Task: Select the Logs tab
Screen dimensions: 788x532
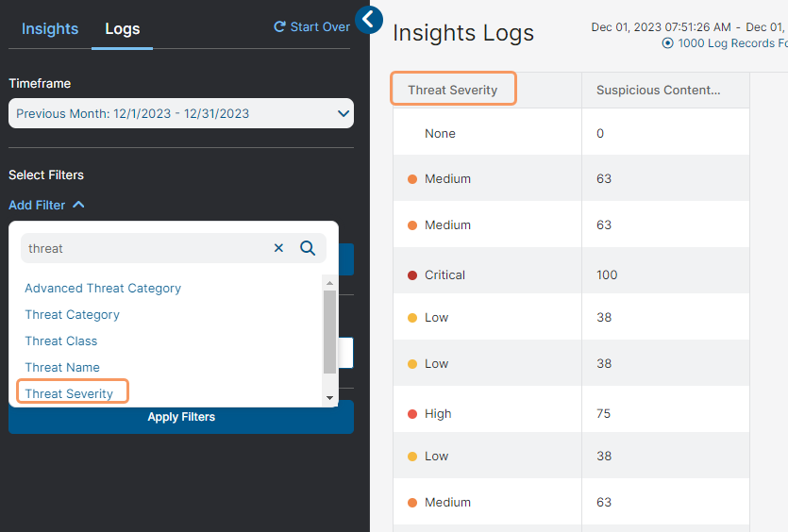Action: 123,28
